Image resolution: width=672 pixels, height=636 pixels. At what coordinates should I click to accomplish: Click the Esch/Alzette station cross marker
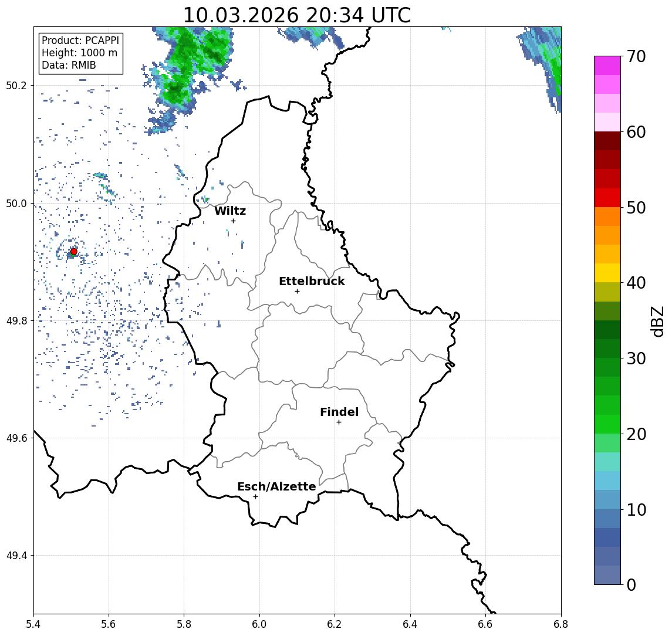pyautogui.click(x=255, y=497)
